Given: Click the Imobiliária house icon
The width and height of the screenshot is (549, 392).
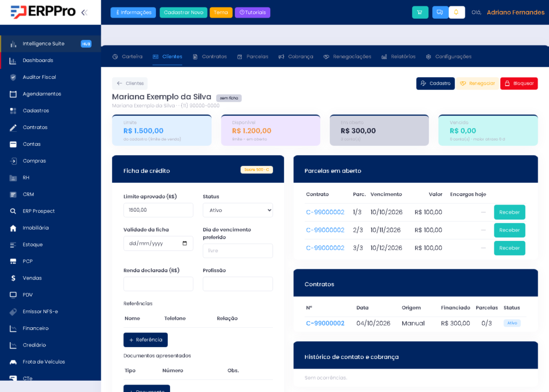Looking at the screenshot, I should click(13, 228).
